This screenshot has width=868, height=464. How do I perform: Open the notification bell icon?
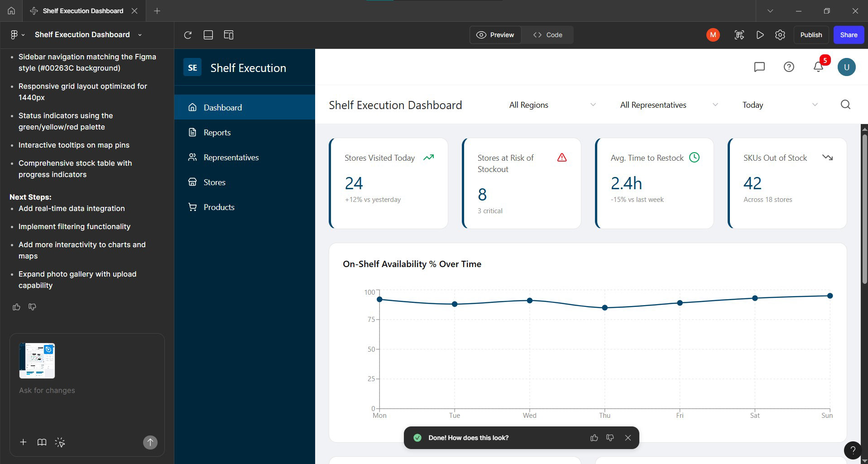(818, 67)
